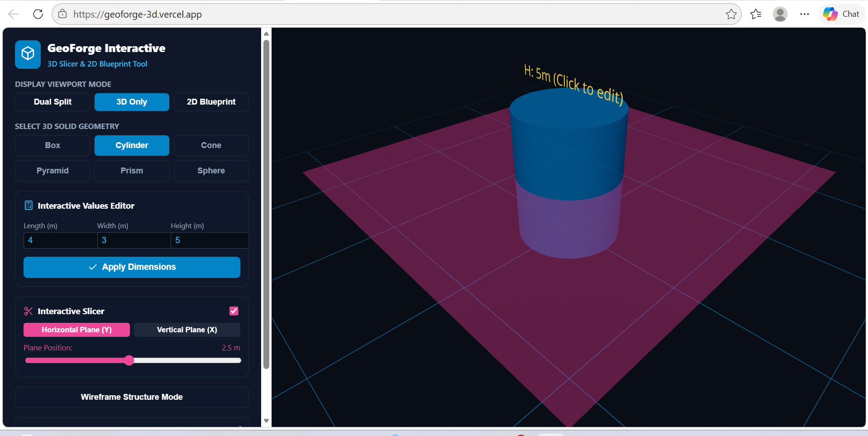The height and width of the screenshot is (436, 868).
Task: Click the Width (m) input field
Action: pos(134,240)
